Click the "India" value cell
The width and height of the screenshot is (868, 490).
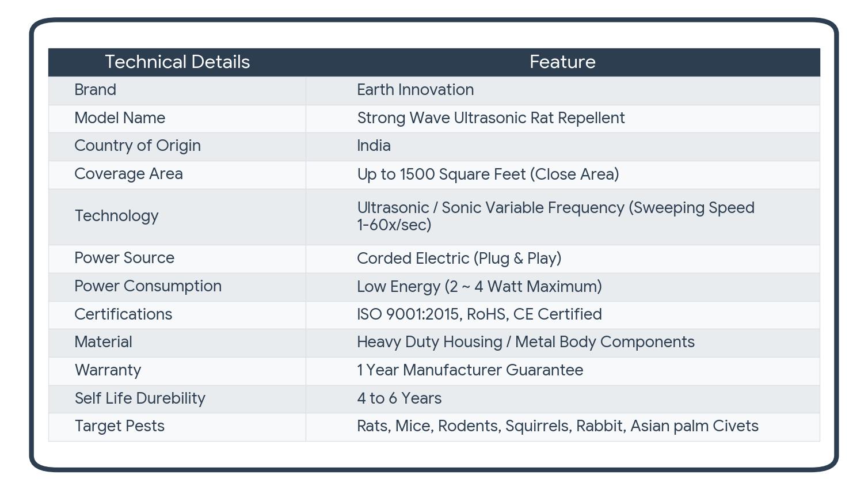pyautogui.click(x=374, y=146)
